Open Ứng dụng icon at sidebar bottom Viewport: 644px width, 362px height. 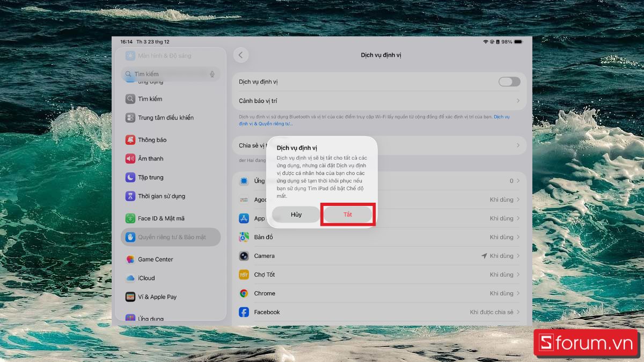(130, 318)
